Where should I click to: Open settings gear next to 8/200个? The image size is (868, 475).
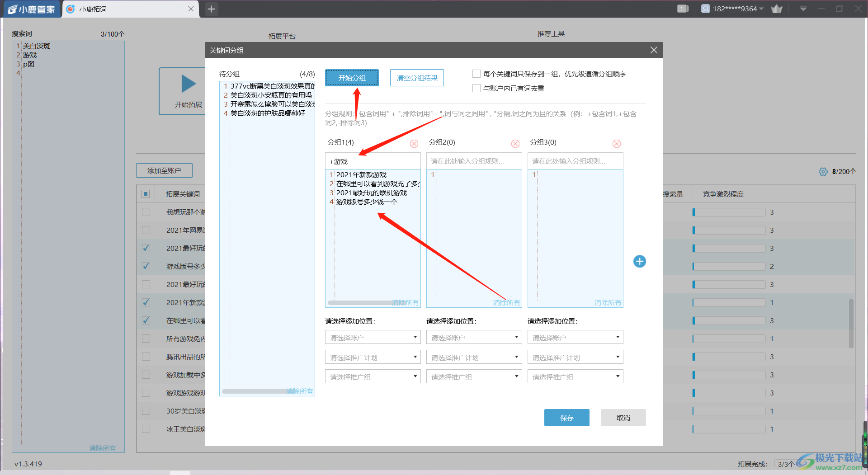823,172
